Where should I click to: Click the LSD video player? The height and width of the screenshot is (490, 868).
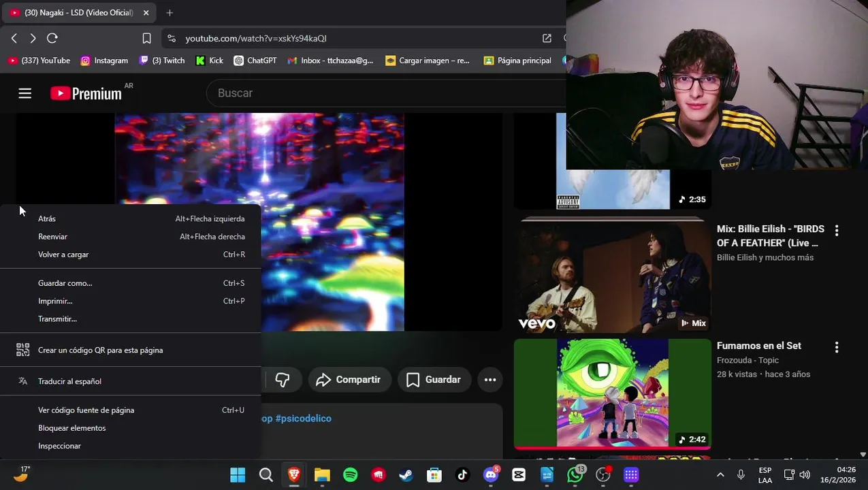click(259, 222)
